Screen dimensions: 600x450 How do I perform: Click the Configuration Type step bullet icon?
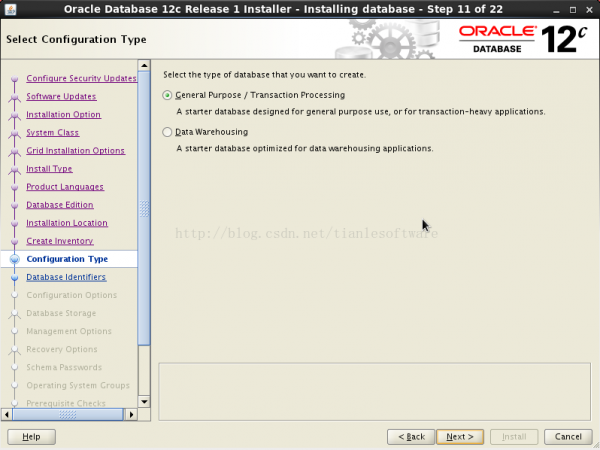15,259
